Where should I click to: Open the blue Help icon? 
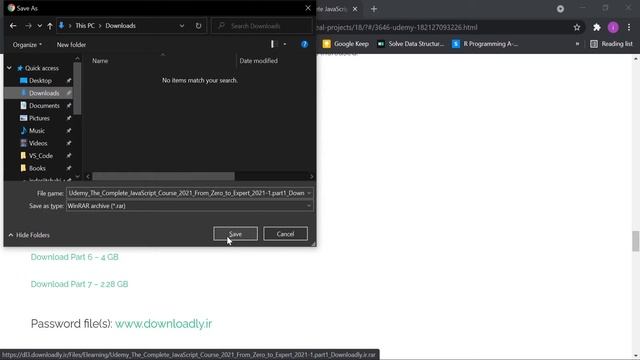pos(304,44)
